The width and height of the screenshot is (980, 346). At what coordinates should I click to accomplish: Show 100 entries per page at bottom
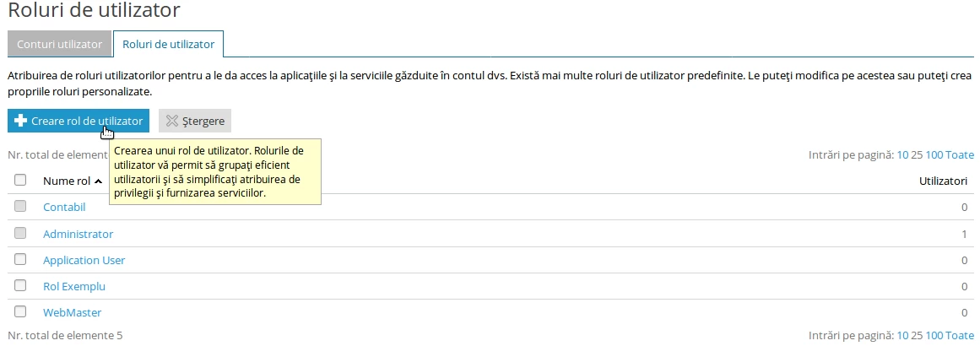tap(934, 335)
